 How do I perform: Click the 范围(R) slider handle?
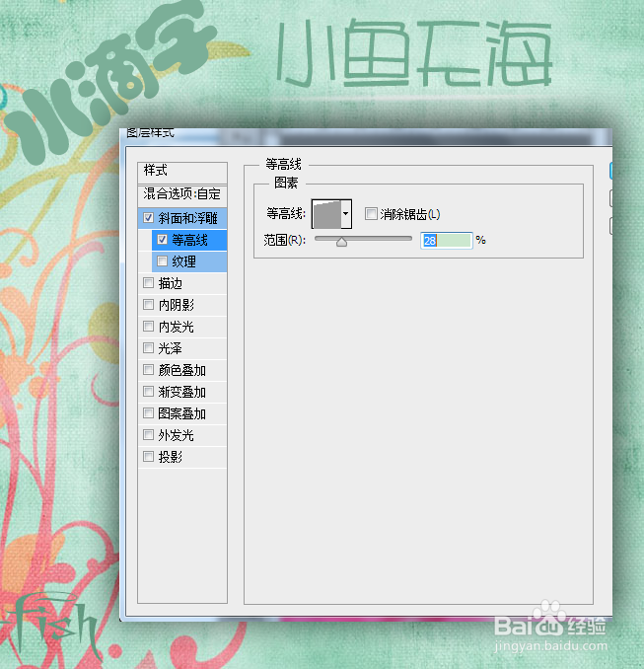341,242
